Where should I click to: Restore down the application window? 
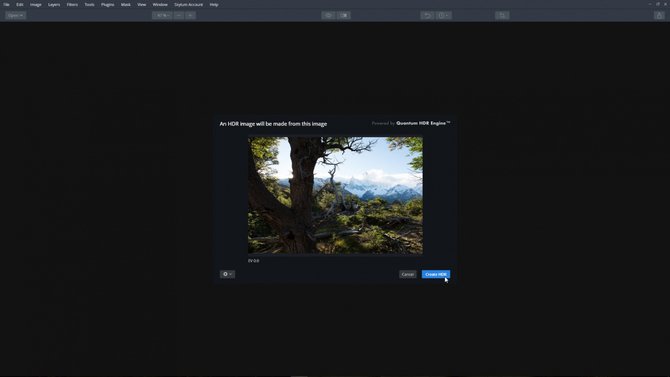(x=658, y=4)
